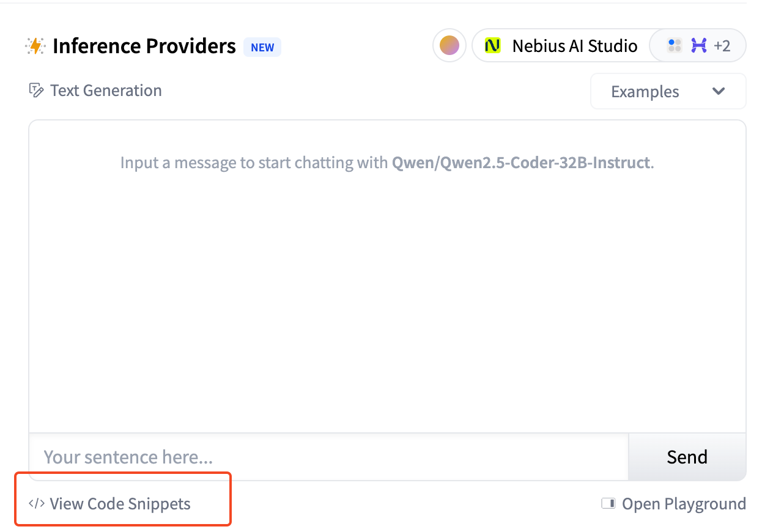Screen dimensions: 773x532
Task: Expand the +2 more providers pill
Action: 698,45
